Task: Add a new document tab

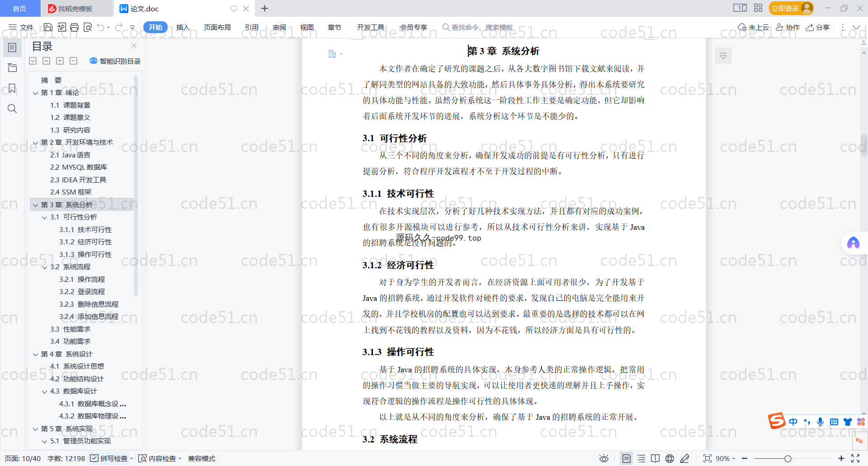Action: pyautogui.click(x=265, y=8)
